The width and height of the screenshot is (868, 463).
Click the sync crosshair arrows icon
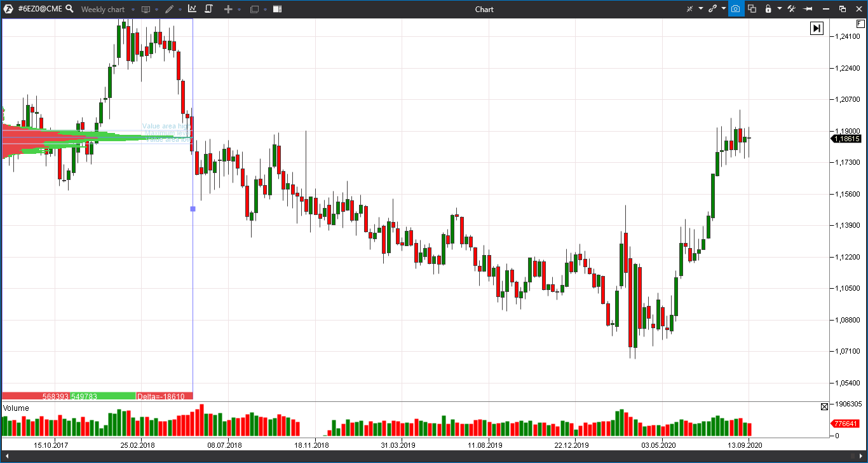click(689, 9)
